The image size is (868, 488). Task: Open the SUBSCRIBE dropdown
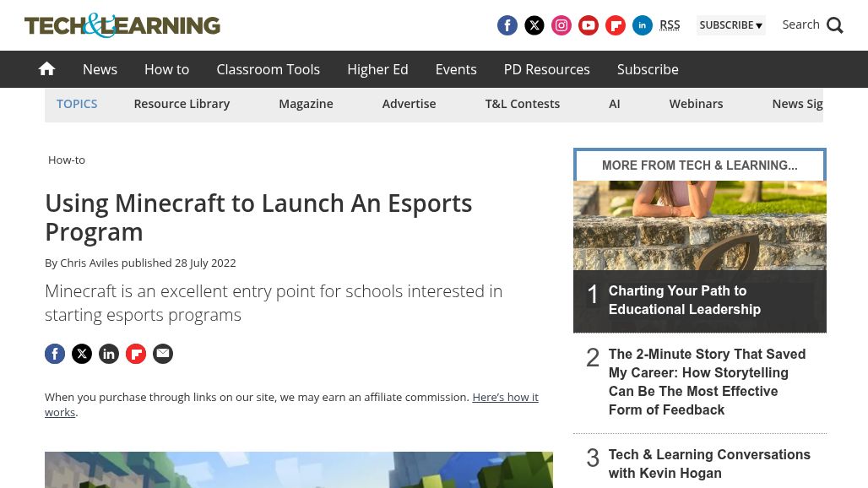[x=730, y=24]
